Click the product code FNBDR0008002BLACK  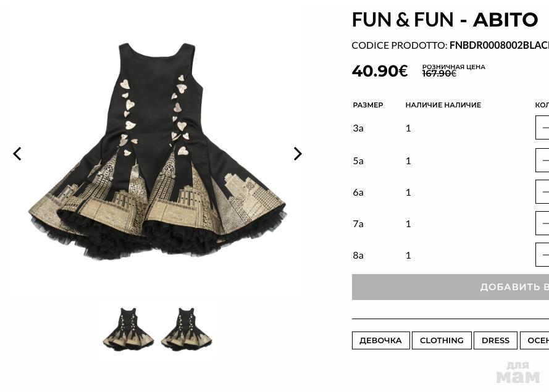(x=499, y=46)
